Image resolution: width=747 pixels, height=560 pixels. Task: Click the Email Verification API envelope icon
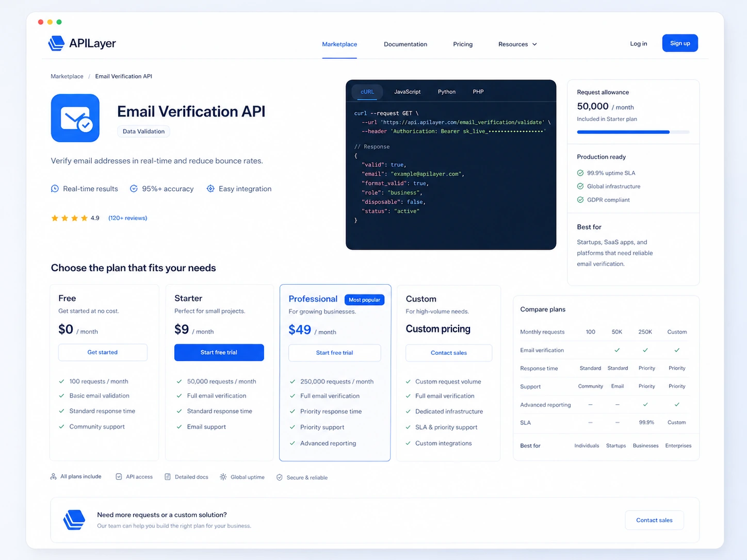[x=75, y=118]
